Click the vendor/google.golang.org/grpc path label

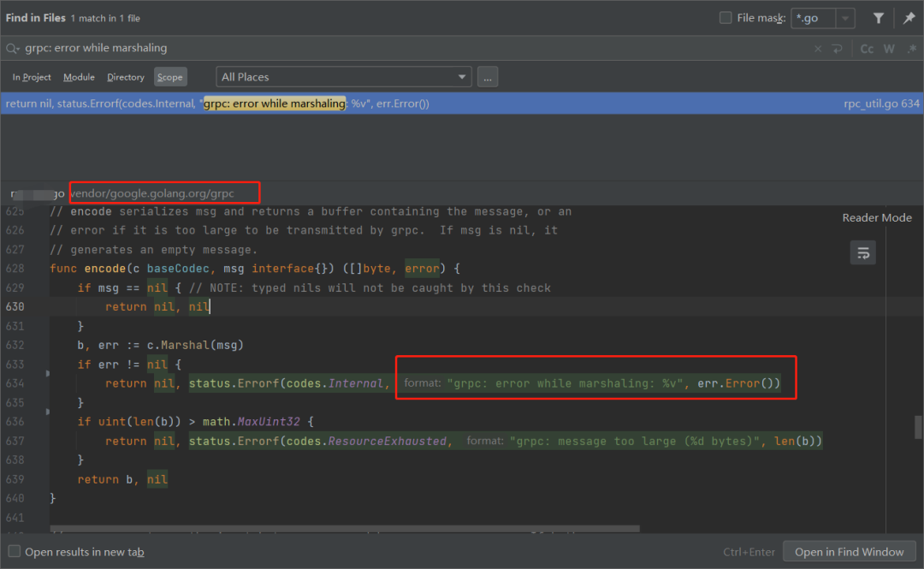click(152, 193)
